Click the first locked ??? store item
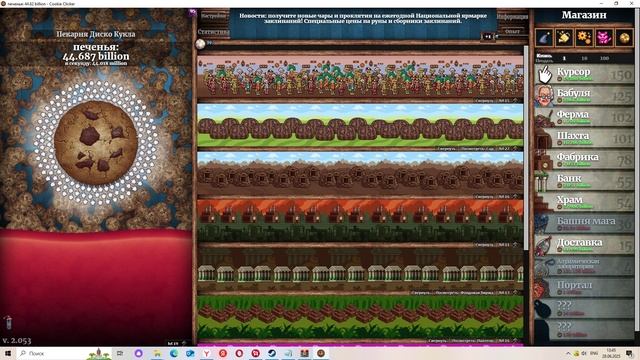 click(584, 309)
